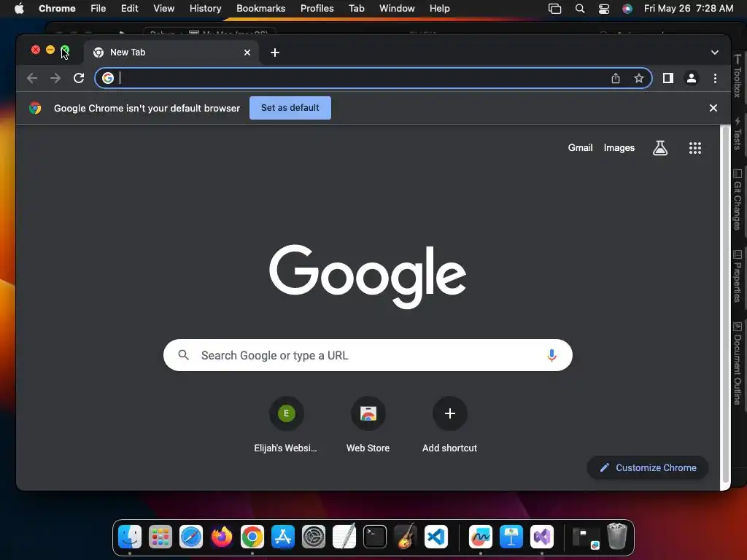
Task: Open Chrome icon in the Dock
Action: click(x=252, y=537)
